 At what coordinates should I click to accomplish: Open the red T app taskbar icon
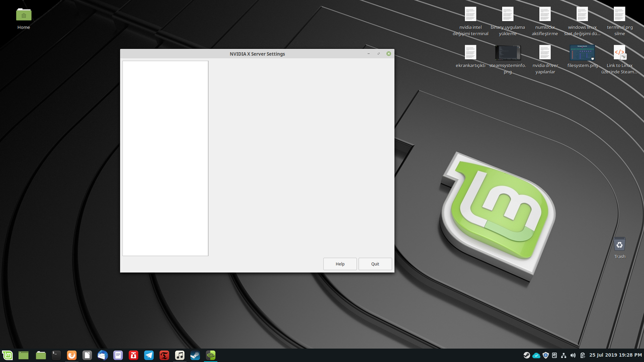click(164, 355)
